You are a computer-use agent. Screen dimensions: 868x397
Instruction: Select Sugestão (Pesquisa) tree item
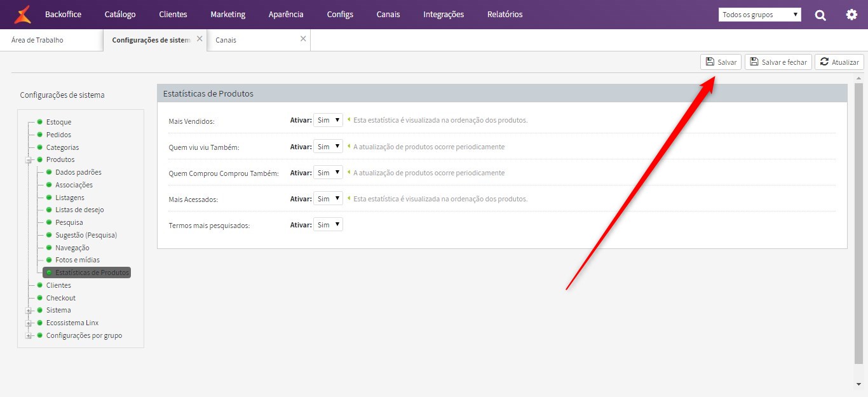(x=86, y=235)
